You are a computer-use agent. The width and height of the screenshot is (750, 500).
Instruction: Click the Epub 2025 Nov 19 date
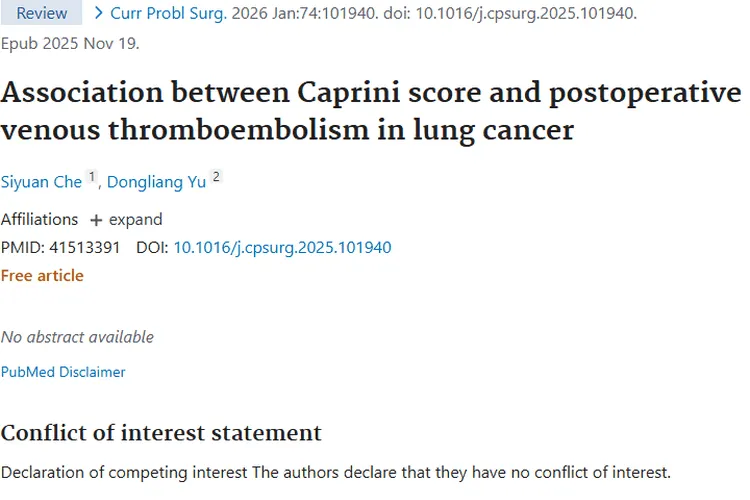(x=70, y=43)
